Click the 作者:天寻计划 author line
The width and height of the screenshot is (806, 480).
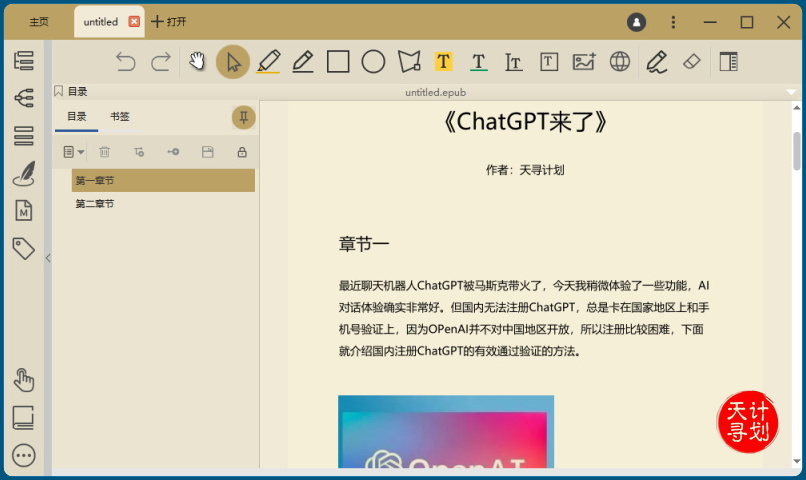[x=525, y=170]
